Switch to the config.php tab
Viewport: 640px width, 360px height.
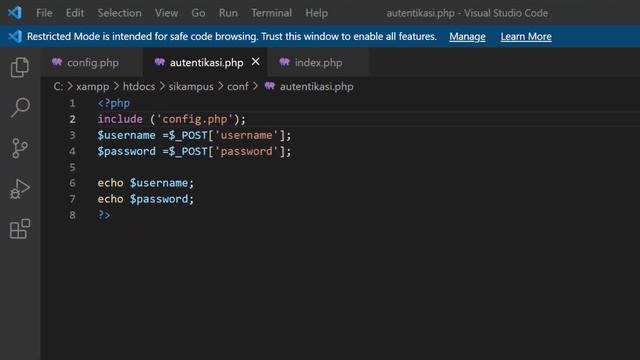[x=92, y=62]
